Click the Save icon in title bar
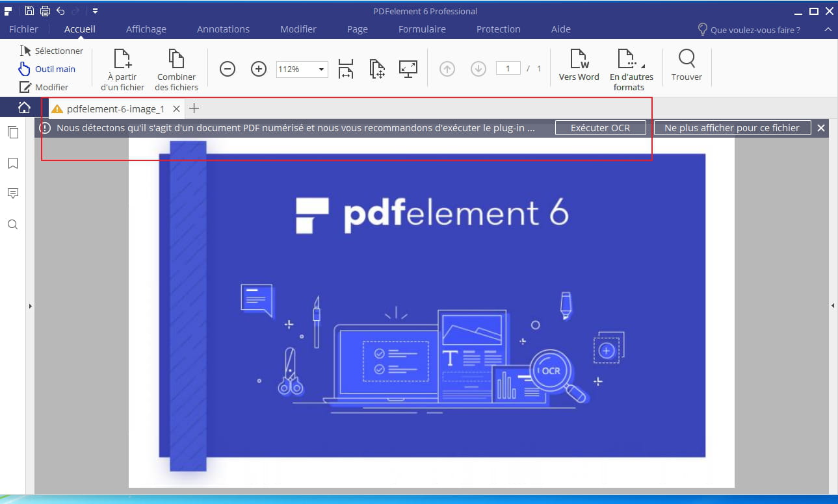 [x=29, y=10]
